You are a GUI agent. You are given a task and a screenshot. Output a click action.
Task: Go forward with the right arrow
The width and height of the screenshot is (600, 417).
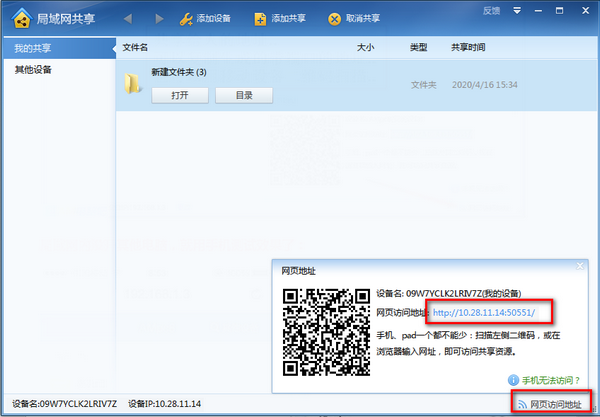coord(160,18)
